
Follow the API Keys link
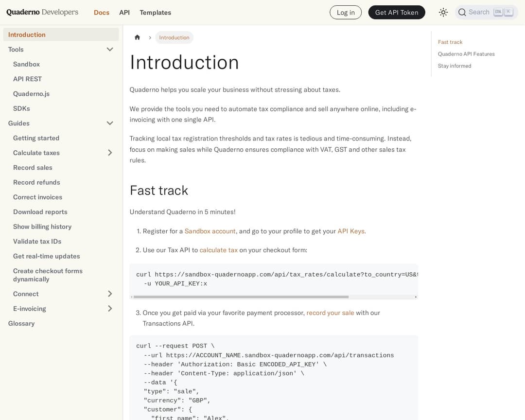pyautogui.click(x=351, y=231)
